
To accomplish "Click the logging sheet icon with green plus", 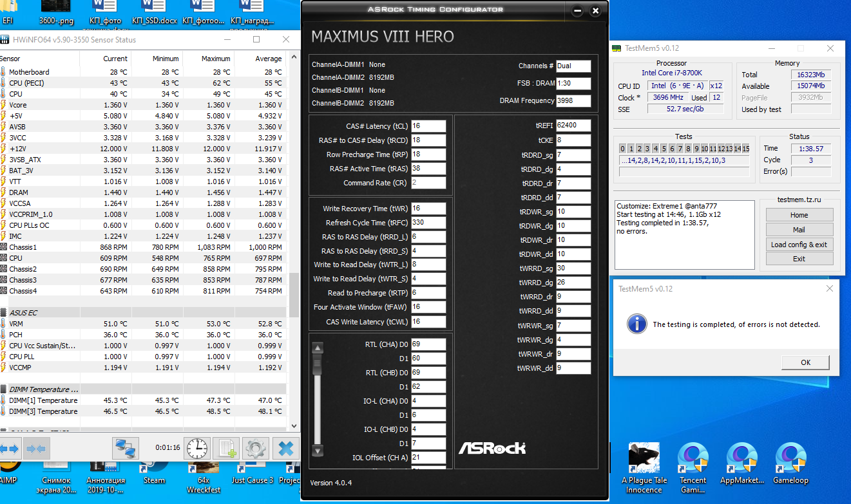I will 225,448.
